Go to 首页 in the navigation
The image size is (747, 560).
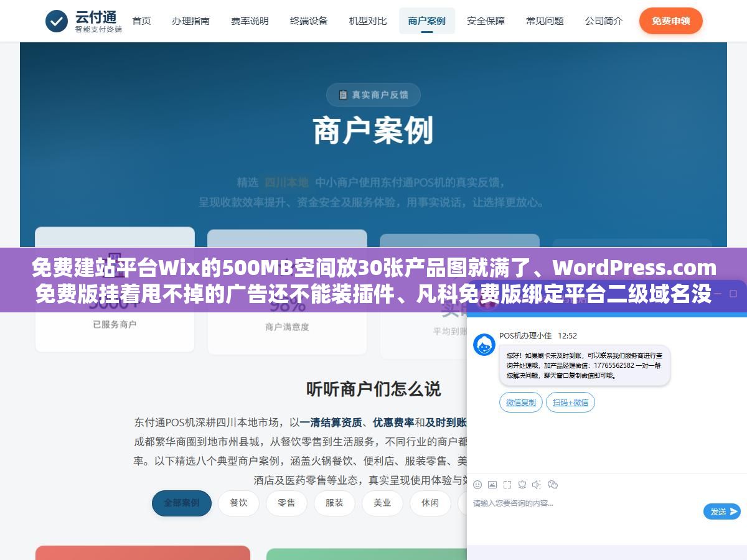(x=141, y=21)
